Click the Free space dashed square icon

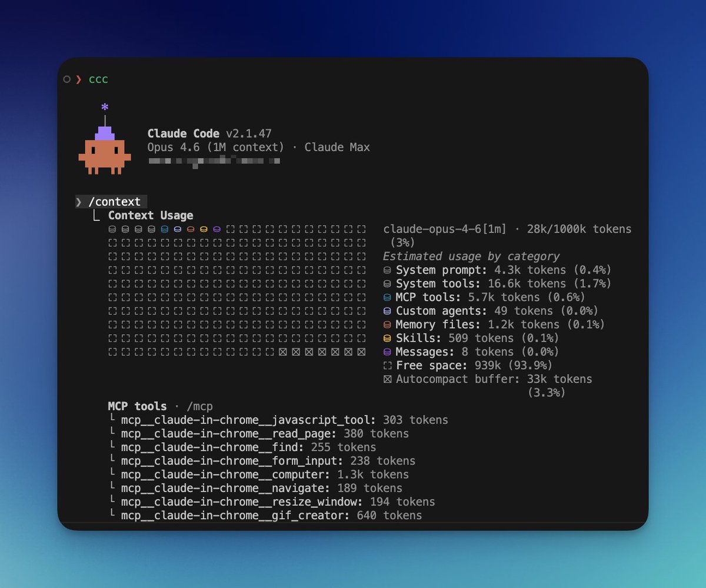coord(387,365)
